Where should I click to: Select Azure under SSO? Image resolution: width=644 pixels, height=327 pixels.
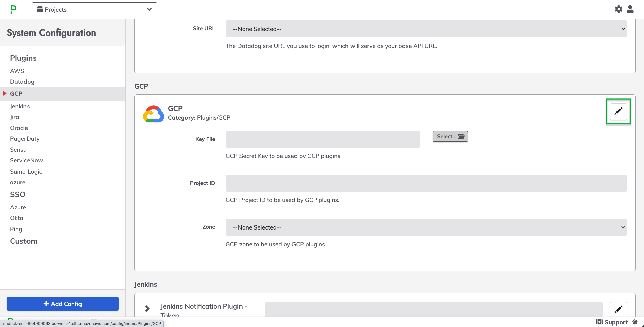coord(18,207)
